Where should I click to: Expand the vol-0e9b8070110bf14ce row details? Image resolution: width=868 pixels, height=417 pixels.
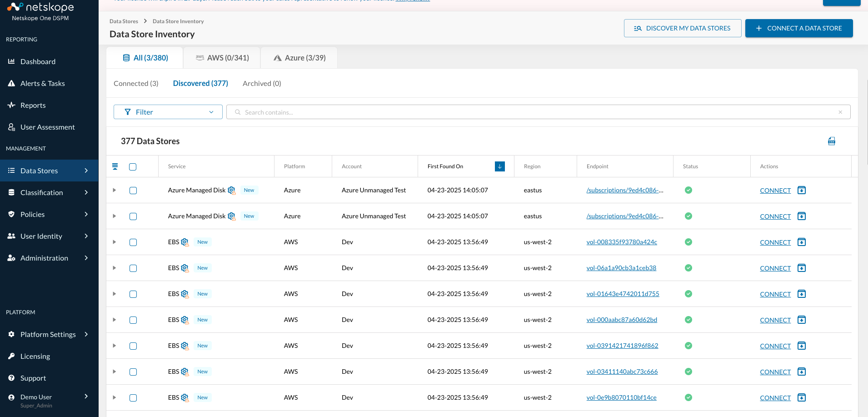pyautogui.click(x=115, y=397)
